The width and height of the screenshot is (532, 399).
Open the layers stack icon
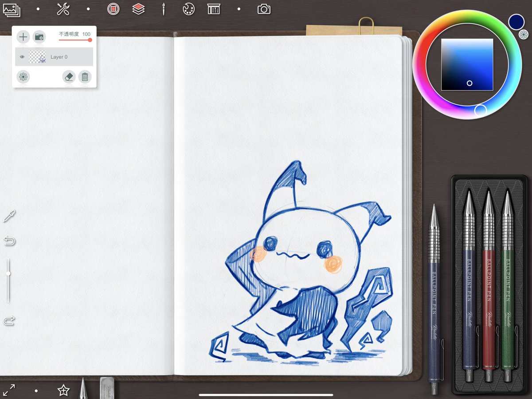pos(139,9)
